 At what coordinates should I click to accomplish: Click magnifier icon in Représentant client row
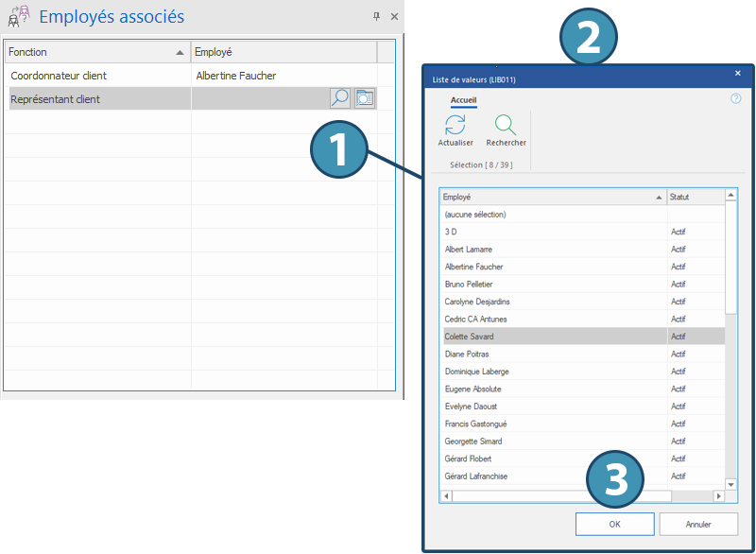340,98
